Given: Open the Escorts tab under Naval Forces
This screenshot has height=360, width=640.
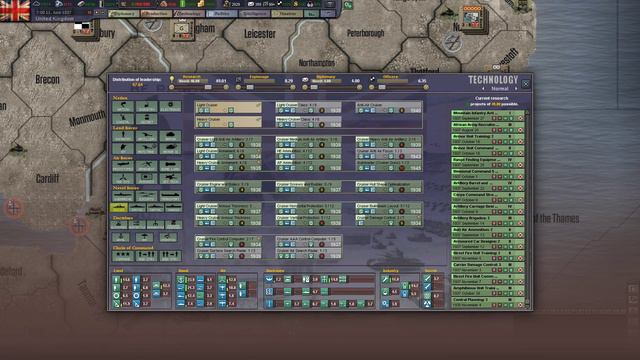Looking at the screenshot, I should [147, 197].
